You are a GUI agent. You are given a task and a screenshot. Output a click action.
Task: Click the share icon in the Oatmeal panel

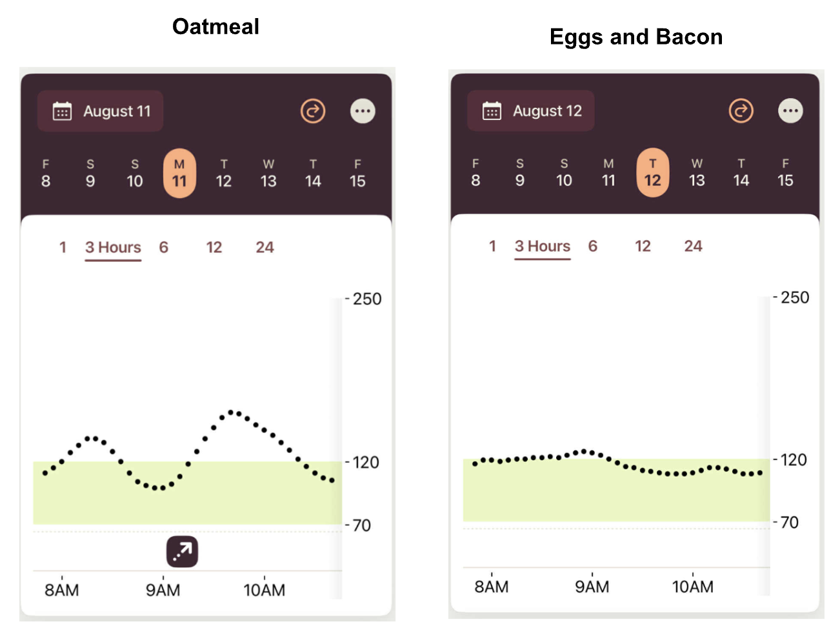tap(313, 111)
